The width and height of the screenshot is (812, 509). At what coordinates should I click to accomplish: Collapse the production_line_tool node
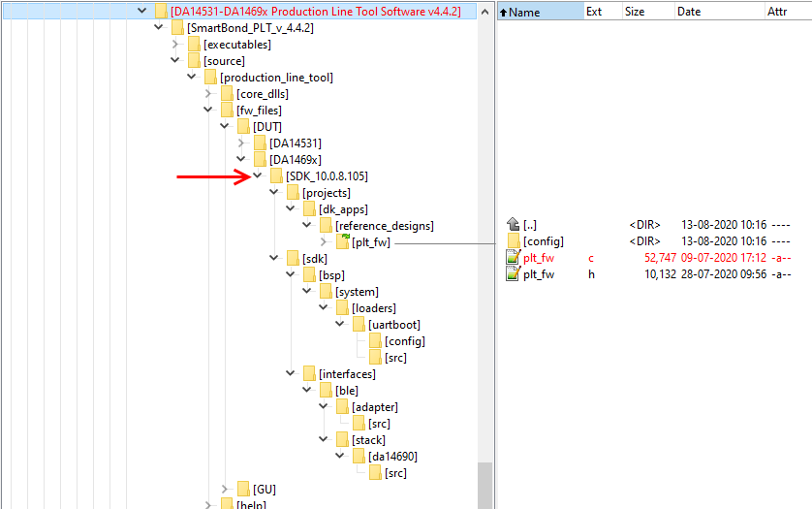tap(192, 77)
